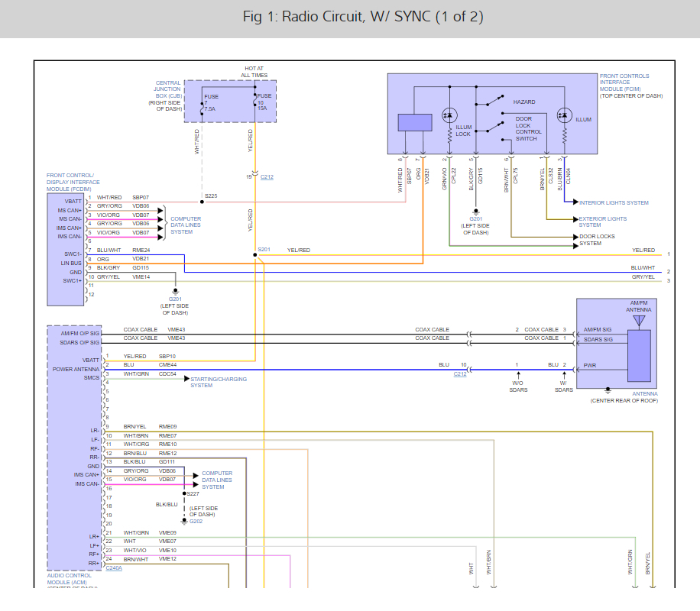This screenshot has height=611, width=700.
Task: Select the Audio Control Module connector block
Action: (73, 448)
